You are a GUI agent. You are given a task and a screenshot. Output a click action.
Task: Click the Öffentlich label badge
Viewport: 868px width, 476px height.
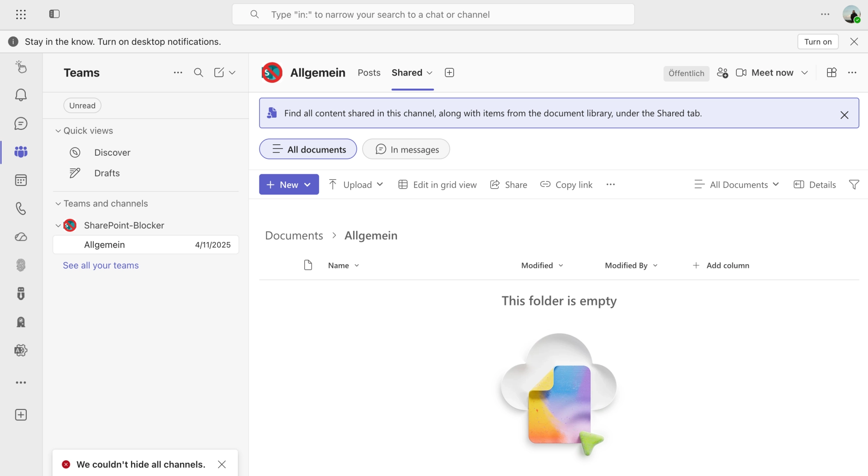tap(686, 73)
